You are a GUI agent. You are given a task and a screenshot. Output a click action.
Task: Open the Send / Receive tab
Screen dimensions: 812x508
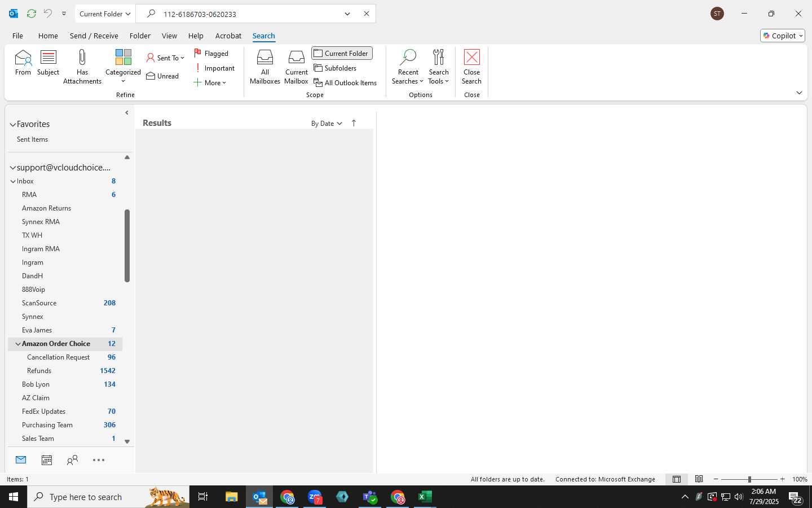tap(94, 36)
